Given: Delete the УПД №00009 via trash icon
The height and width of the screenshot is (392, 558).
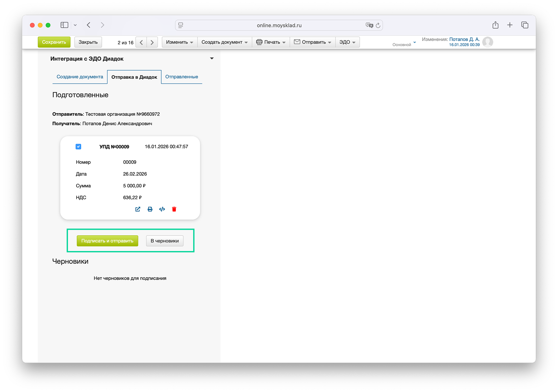Looking at the screenshot, I should pyautogui.click(x=174, y=209).
